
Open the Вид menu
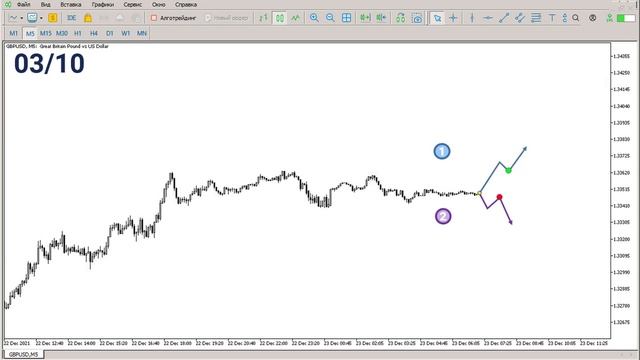coord(46,5)
